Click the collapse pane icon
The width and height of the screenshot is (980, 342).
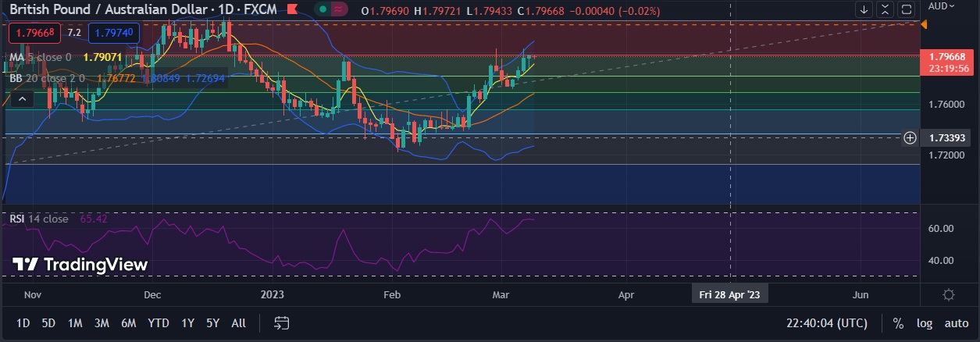point(886,10)
